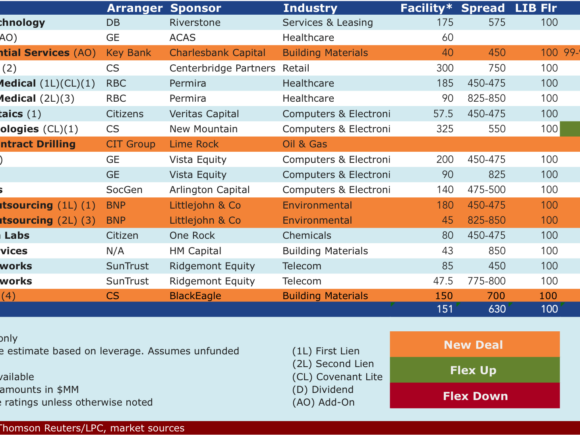Image resolution: width=580 pixels, height=435 pixels.
Task: Click the Sponsor column header
Action: 196,8
